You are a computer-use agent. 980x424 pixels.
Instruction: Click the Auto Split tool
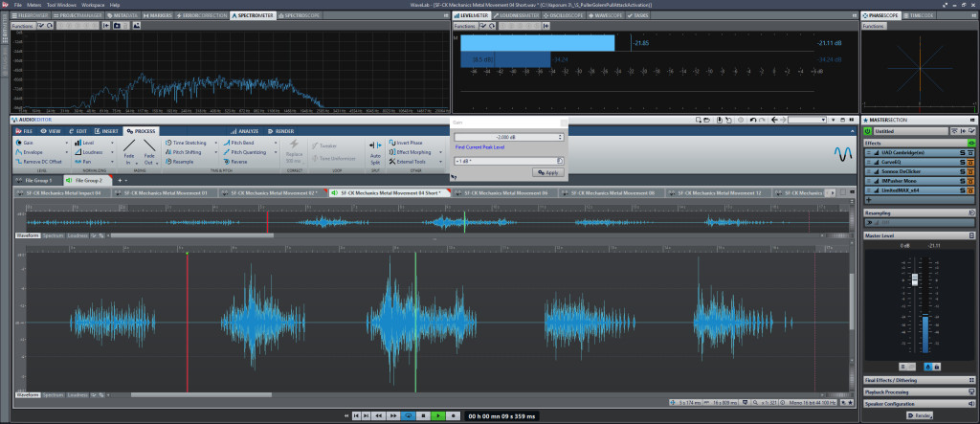(375, 152)
